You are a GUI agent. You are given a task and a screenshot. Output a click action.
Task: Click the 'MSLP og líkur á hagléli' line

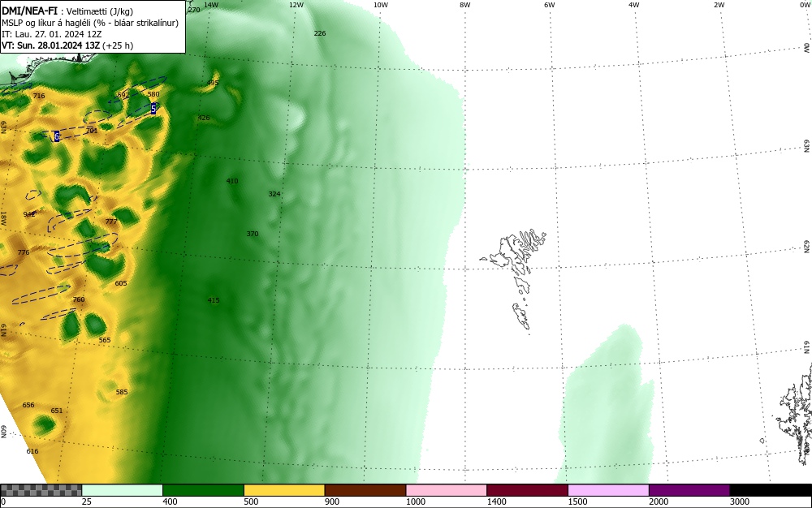tap(90, 23)
